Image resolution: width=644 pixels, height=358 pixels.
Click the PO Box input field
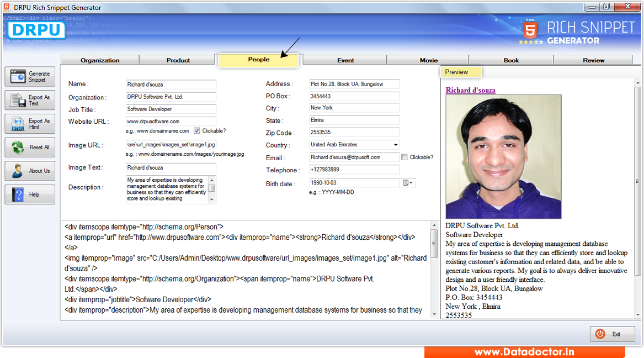pyautogui.click(x=354, y=96)
